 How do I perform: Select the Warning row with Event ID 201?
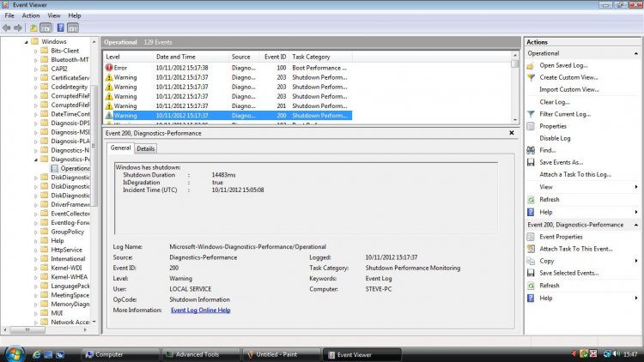point(228,106)
